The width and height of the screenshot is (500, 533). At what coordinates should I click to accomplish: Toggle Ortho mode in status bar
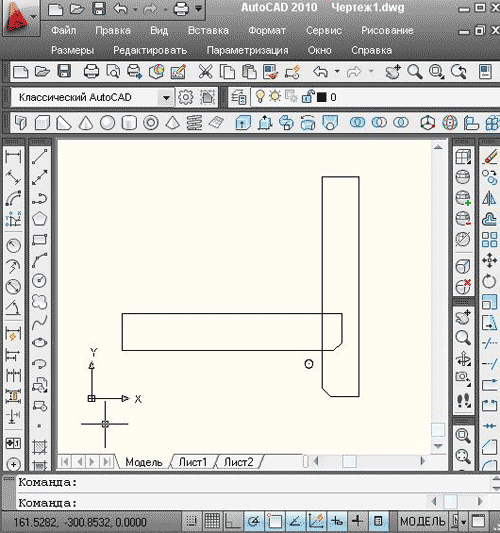tap(233, 521)
